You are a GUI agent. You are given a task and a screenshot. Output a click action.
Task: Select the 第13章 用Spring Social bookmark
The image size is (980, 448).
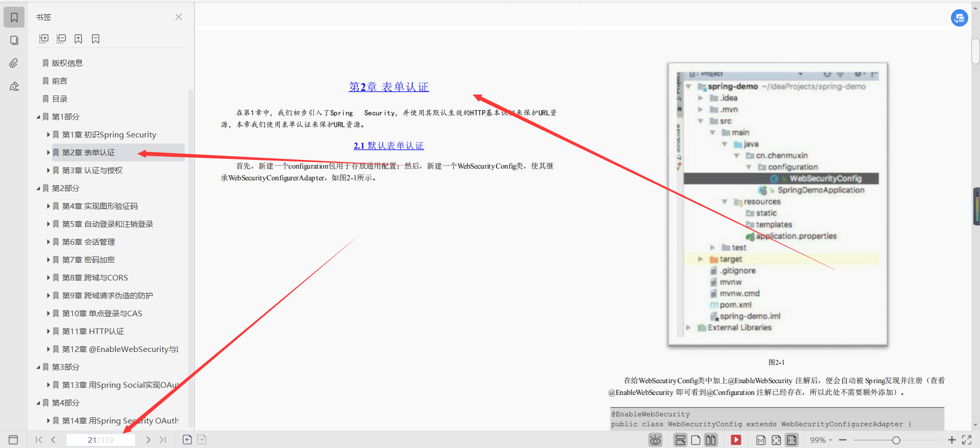(120, 385)
